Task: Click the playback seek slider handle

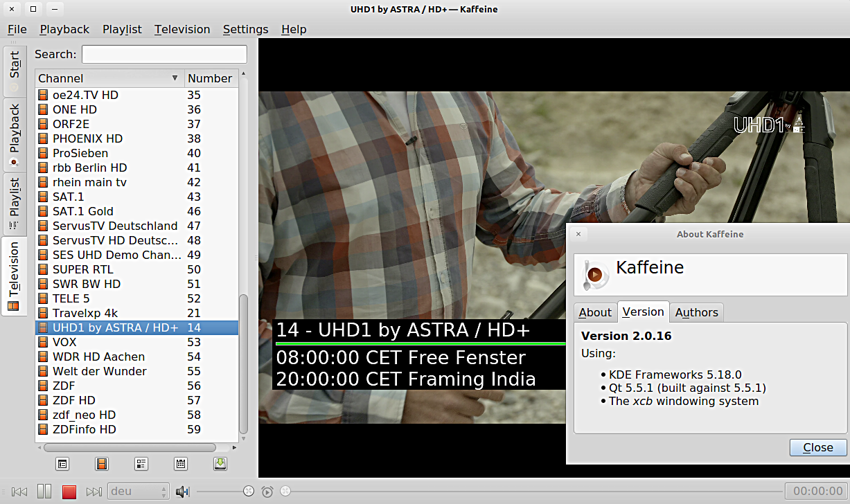Action: tap(285, 492)
